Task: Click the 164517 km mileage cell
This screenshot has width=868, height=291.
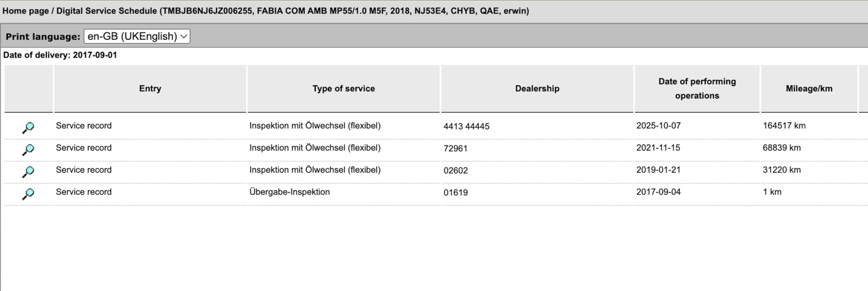Action: point(784,126)
